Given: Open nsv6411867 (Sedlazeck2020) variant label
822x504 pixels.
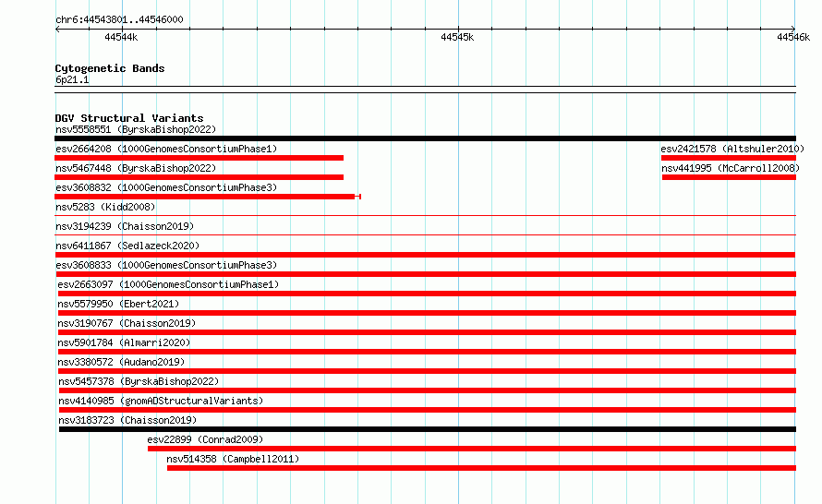Looking at the screenshot, I should [x=127, y=246].
